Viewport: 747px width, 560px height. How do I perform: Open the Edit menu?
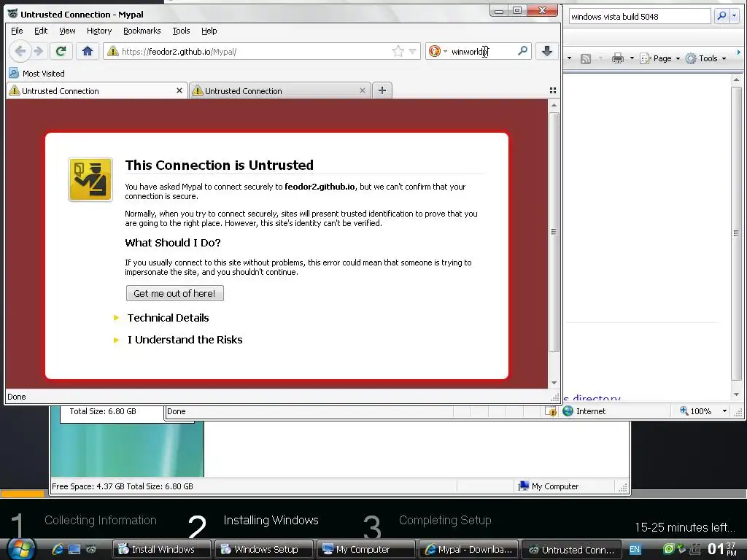(41, 31)
